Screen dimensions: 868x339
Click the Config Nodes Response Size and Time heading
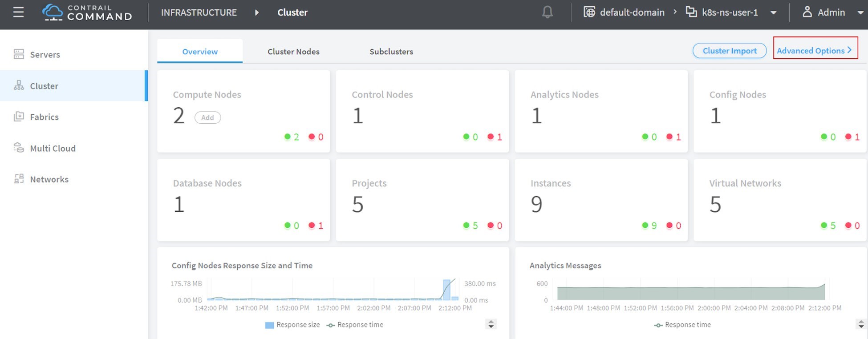(242, 265)
